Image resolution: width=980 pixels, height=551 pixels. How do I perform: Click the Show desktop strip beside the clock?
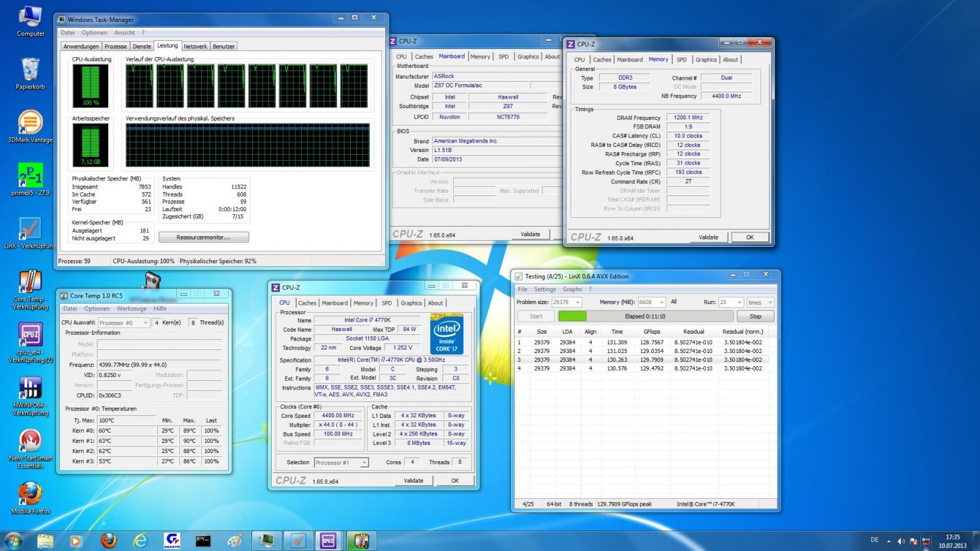click(976, 541)
